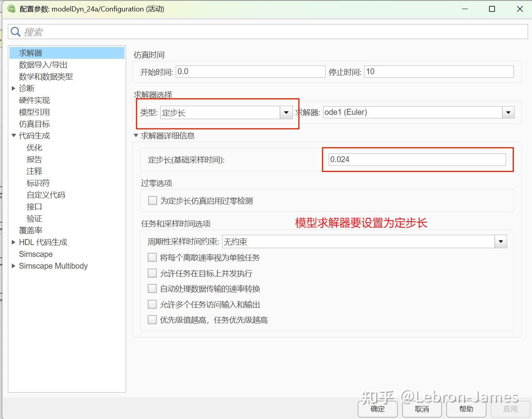Enable 允许任务在目标上并发执行

pos(153,273)
